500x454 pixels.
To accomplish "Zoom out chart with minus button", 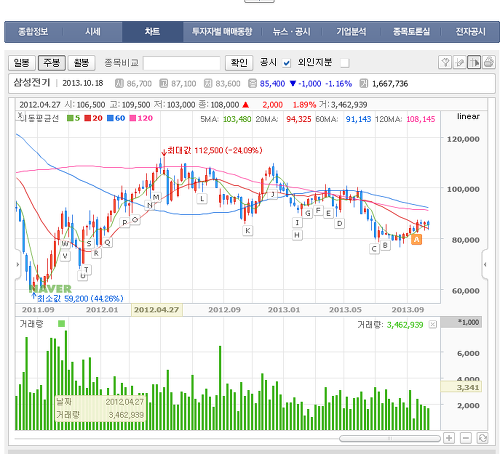I will 466,438.
